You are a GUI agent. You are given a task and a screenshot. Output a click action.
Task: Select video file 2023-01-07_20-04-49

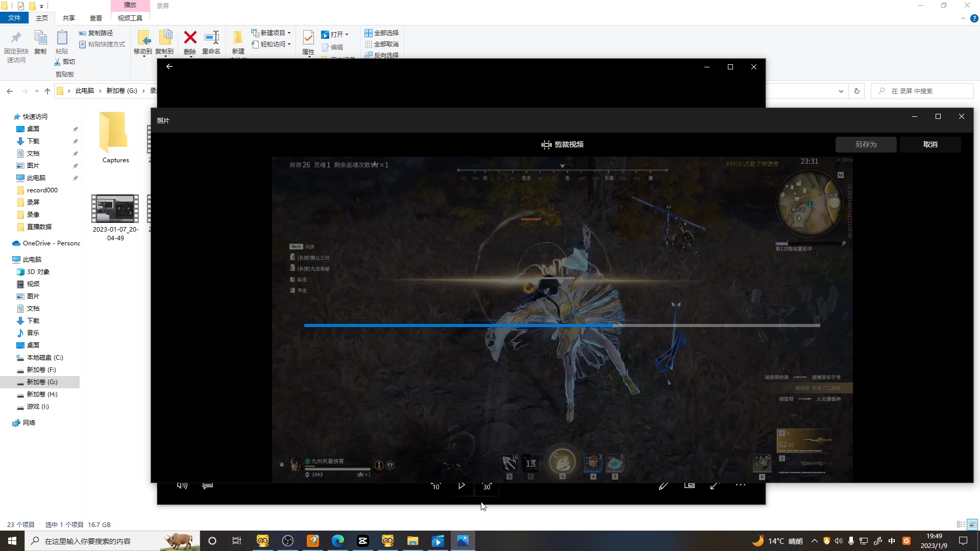coord(115,218)
